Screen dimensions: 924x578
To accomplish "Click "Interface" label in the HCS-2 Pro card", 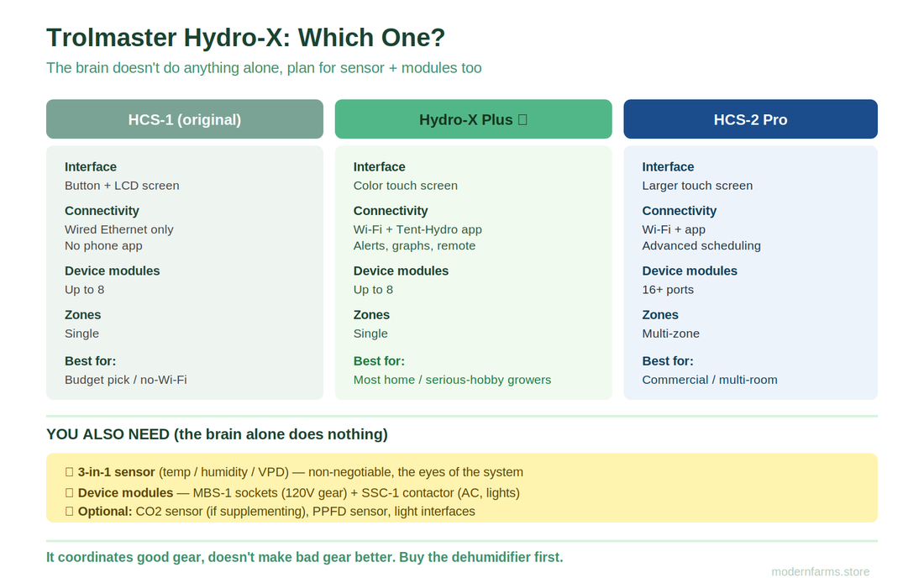I will click(x=669, y=166).
